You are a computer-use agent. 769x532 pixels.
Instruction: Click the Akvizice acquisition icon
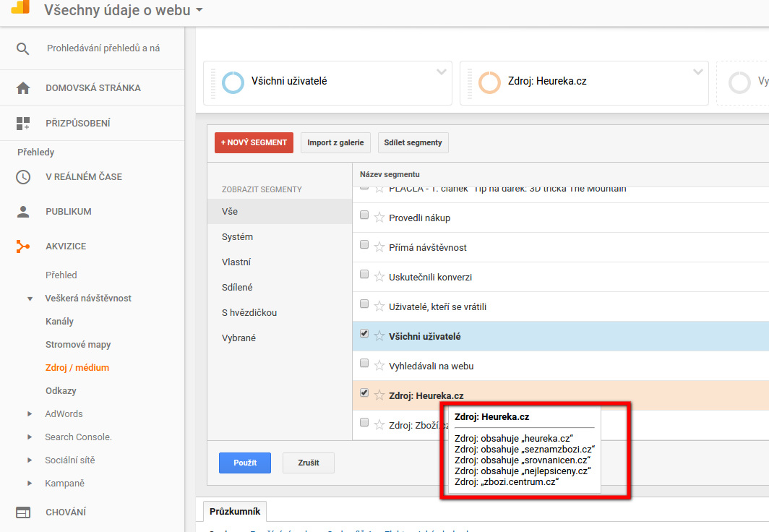pos(23,246)
